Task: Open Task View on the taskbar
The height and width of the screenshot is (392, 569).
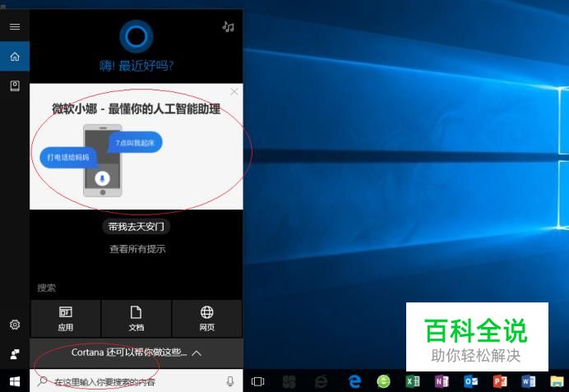Action: (257, 381)
